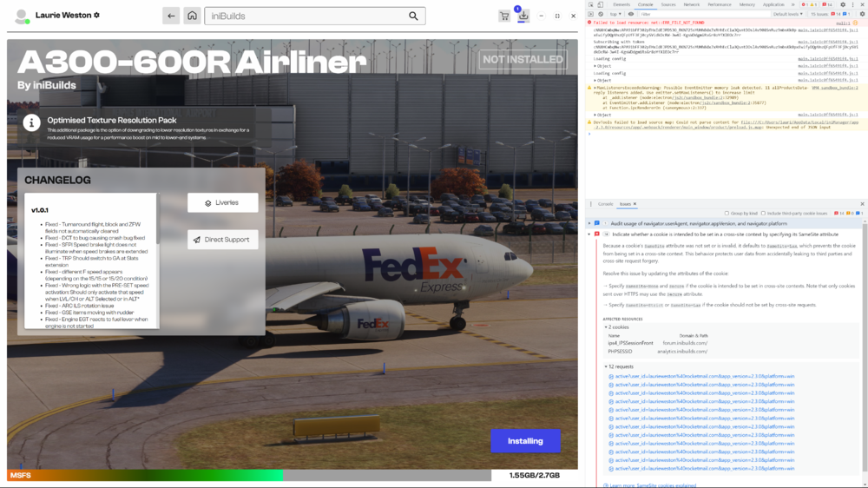
Task: Show the console sidebar icon
Action: click(x=590, y=14)
